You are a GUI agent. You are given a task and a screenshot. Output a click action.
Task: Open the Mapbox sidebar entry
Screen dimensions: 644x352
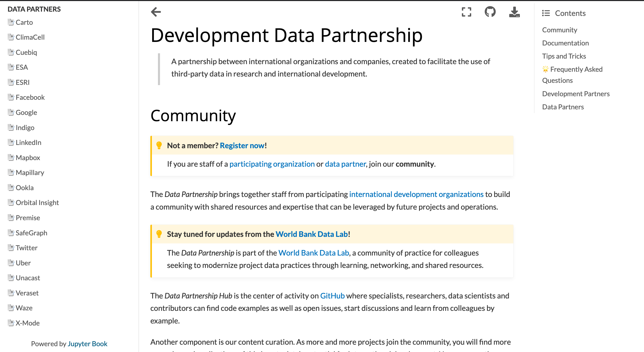click(28, 158)
